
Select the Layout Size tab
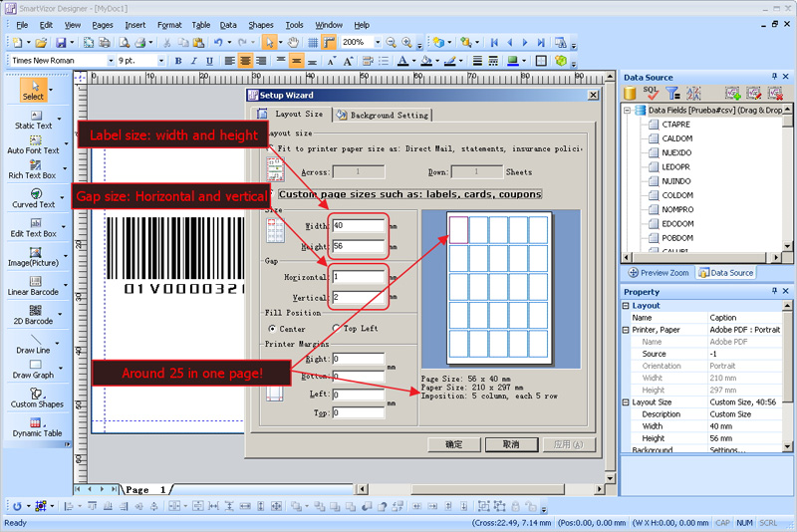pyautogui.click(x=291, y=114)
